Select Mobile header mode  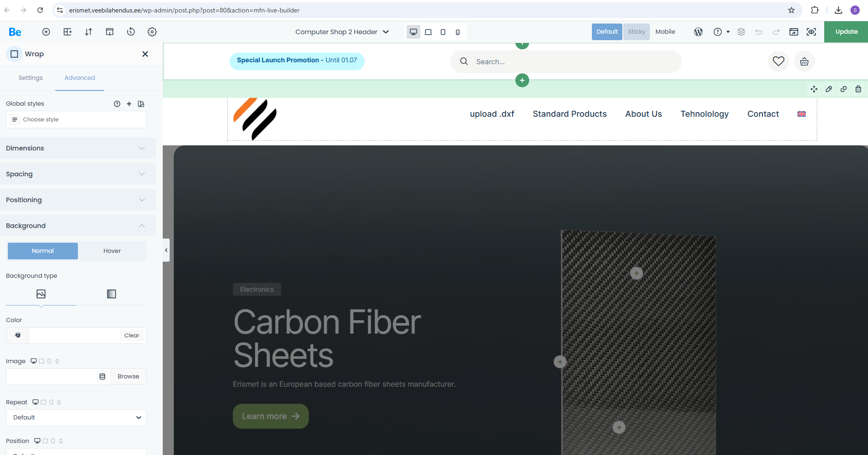665,32
